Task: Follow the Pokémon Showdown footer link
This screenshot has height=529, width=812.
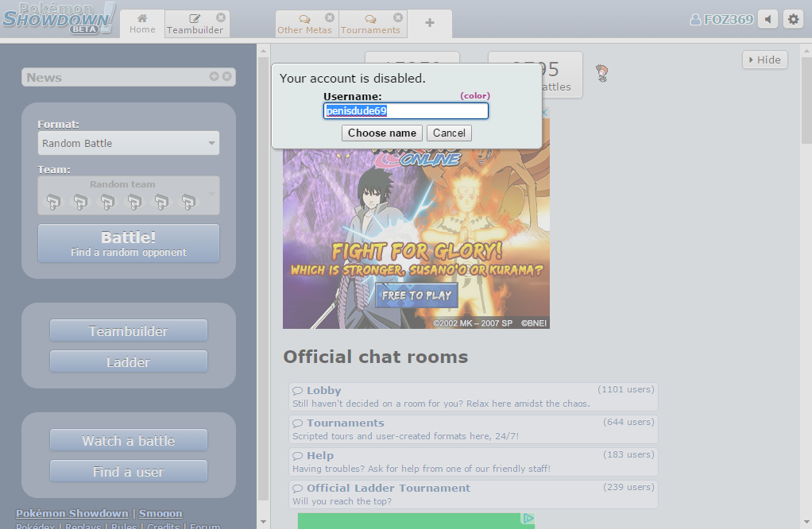Action: pos(72,513)
